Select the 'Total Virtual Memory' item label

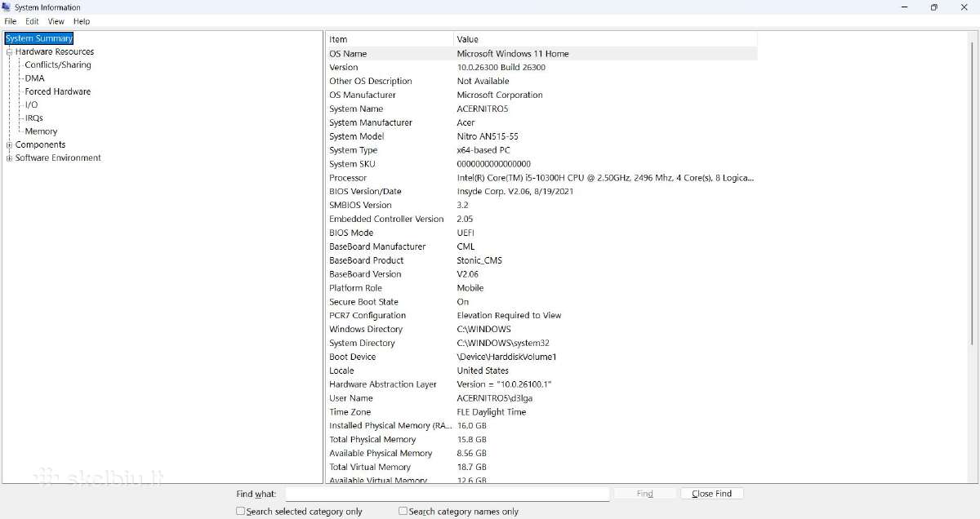[x=370, y=468]
